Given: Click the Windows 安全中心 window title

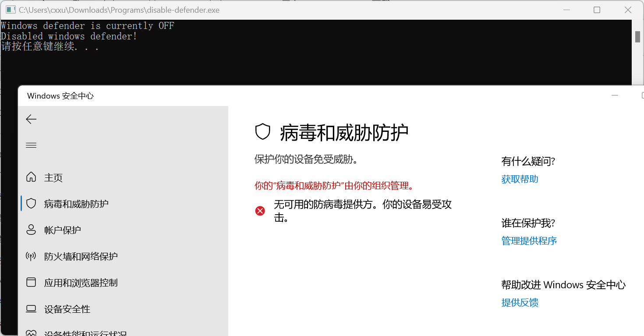Looking at the screenshot, I should [x=60, y=96].
